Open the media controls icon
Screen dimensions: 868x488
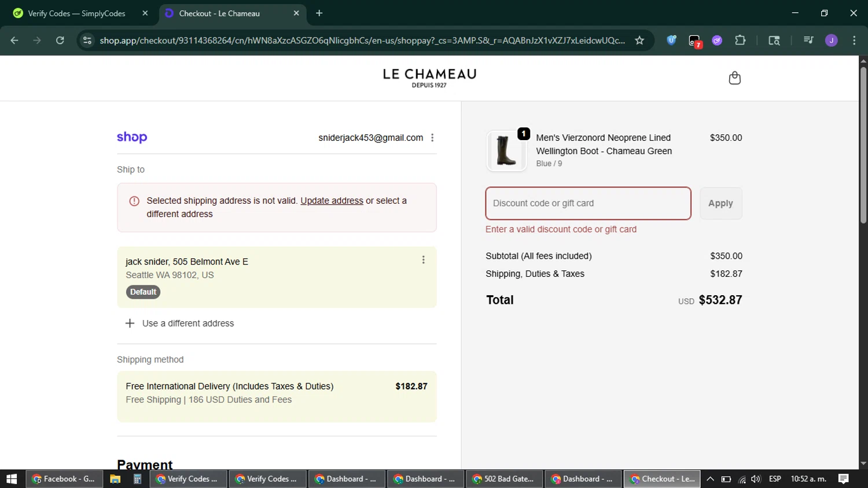tap(808, 41)
